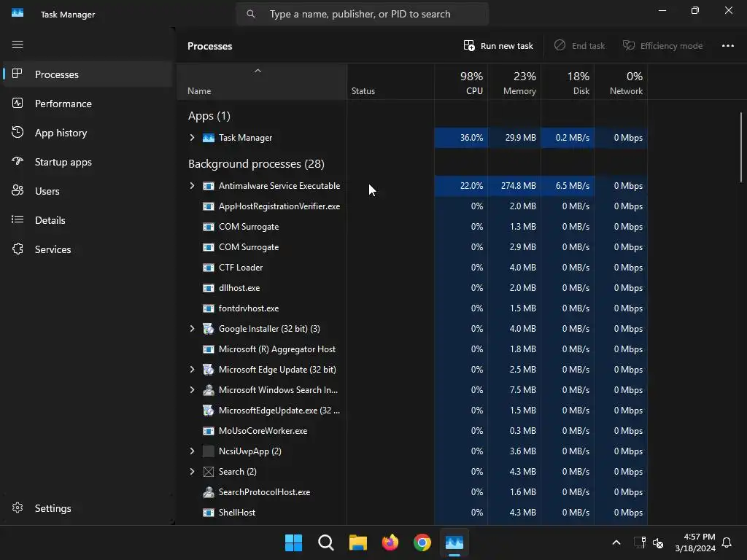This screenshot has width=747, height=560.
Task: Click the 274.8 MB memory cell
Action: 514,186
